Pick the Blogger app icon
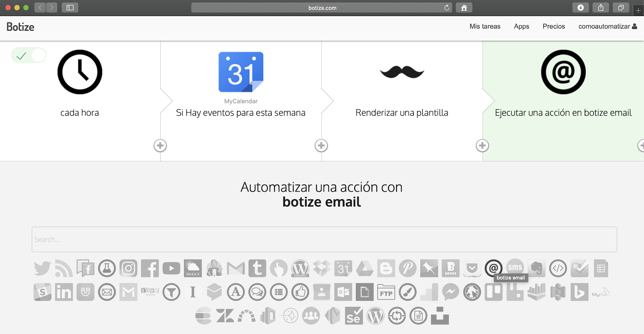 click(x=386, y=268)
